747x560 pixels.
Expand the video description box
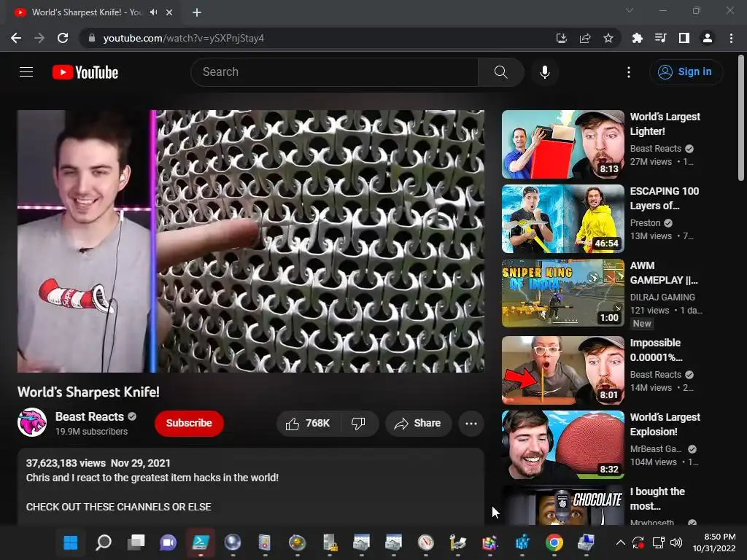(251, 486)
